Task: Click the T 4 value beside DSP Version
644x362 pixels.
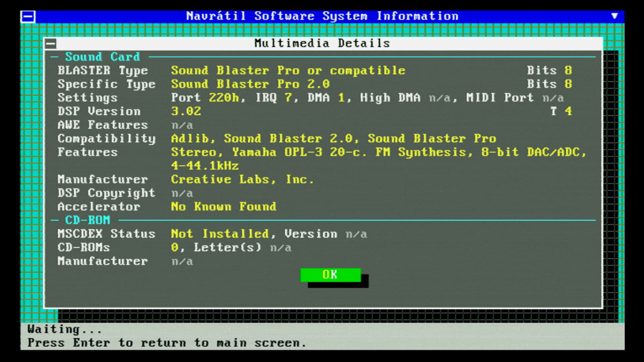Action: click(560, 111)
